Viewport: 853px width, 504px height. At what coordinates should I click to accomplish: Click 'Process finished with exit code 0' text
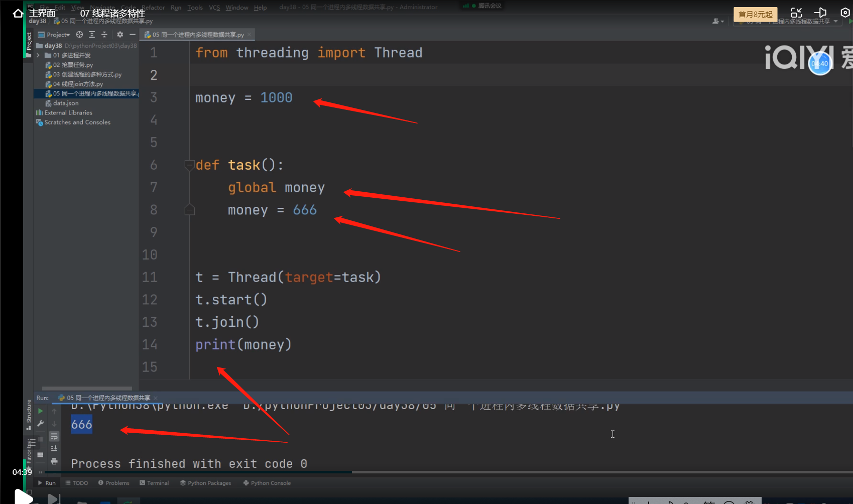[x=189, y=463]
